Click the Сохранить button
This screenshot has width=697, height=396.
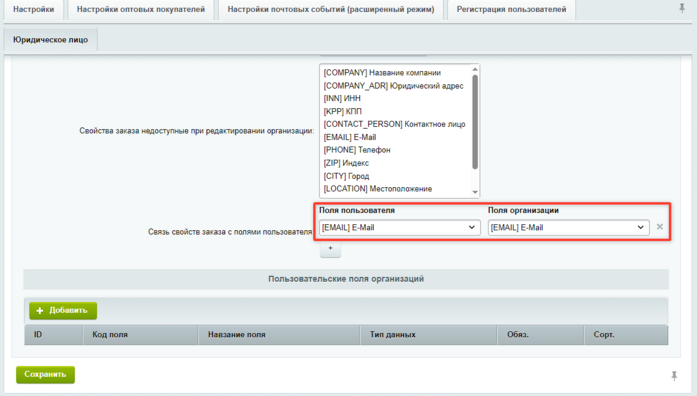(45, 375)
